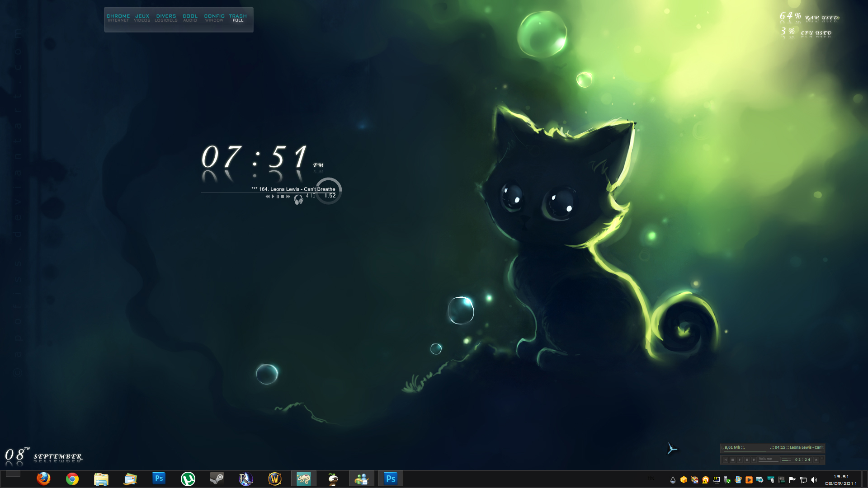Screen dimensions: 868x488
Task: Launch the purple R game icon in taskbar
Action: (x=246, y=479)
